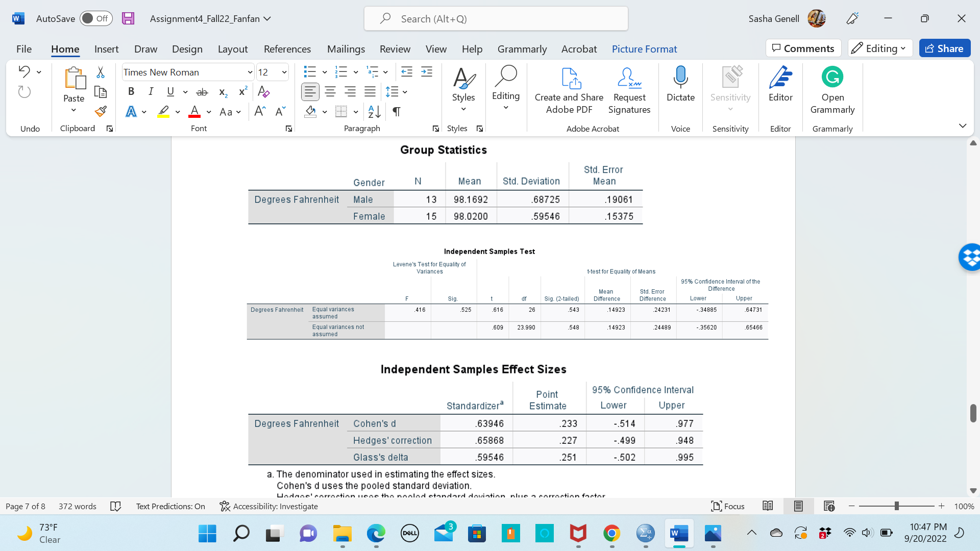980x551 pixels.
Task: Toggle show paragraph marks
Action: 397,111
